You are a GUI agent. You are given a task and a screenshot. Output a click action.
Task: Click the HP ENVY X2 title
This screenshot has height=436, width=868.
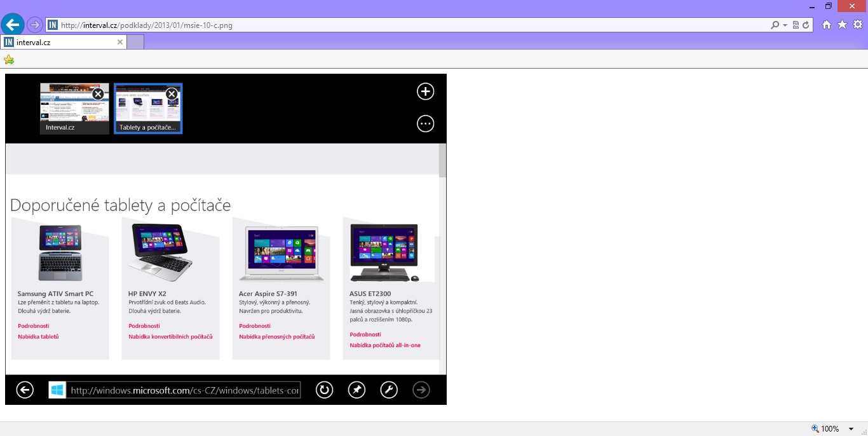point(147,294)
